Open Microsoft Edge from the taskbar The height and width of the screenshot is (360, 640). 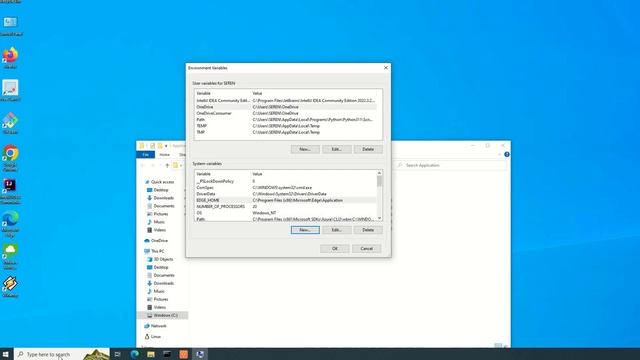click(134, 354)
